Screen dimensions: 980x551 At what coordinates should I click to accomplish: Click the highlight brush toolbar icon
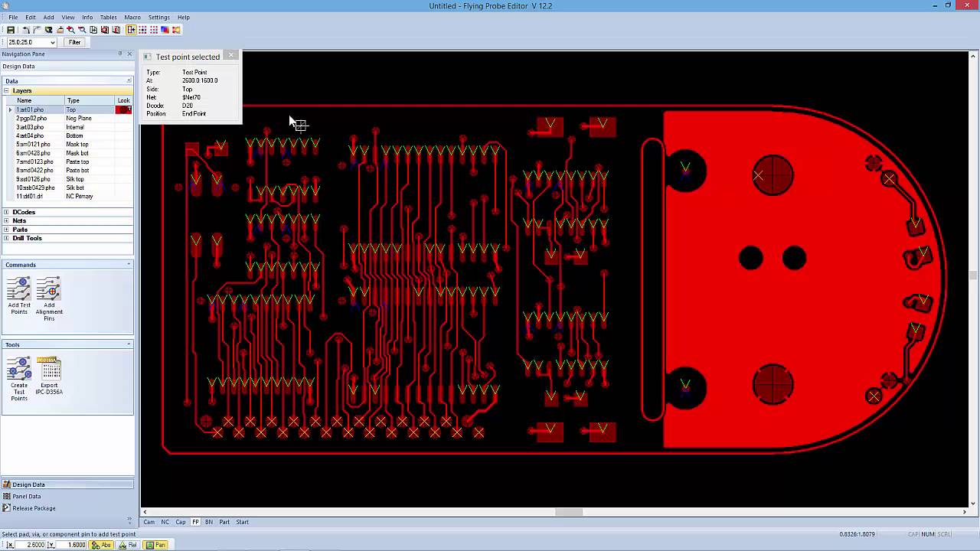point(60,30)
